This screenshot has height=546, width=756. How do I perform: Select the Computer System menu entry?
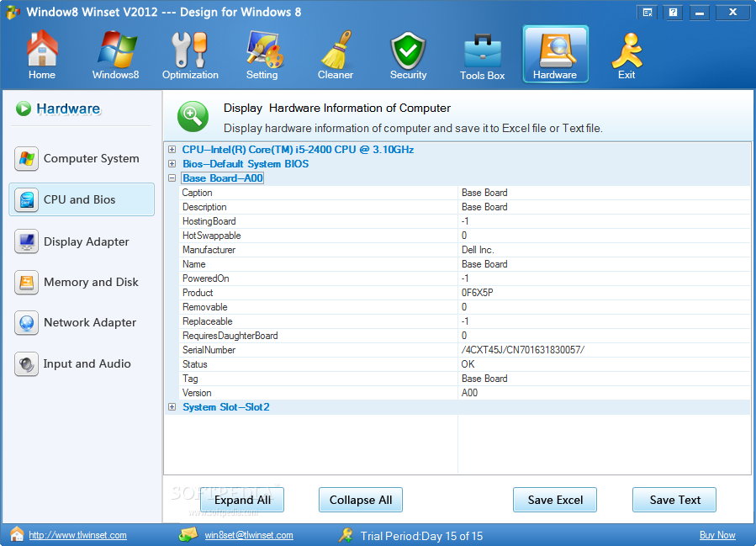(x=82, y=159)
